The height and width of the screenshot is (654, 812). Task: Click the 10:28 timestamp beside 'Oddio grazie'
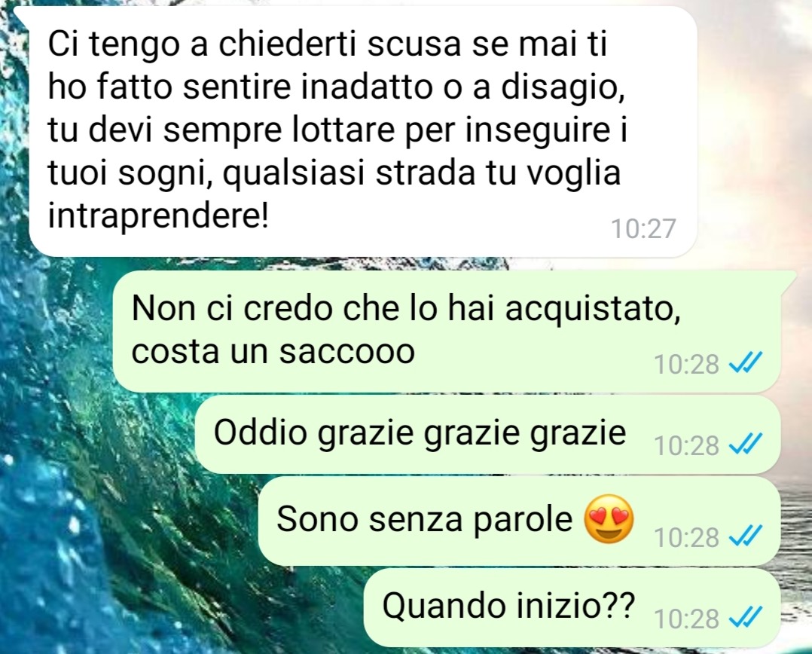(x=687, y=446)
